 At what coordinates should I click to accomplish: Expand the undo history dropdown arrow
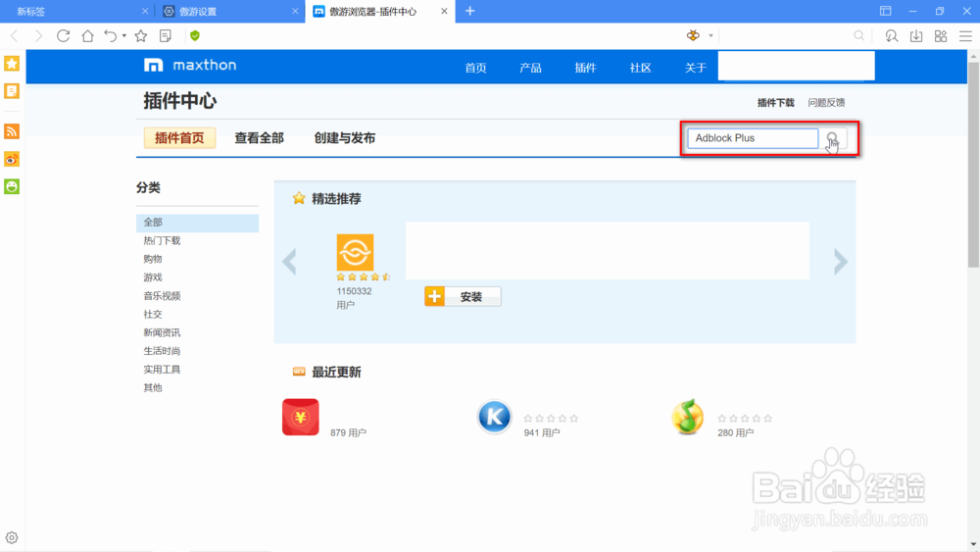pos(124,35)
